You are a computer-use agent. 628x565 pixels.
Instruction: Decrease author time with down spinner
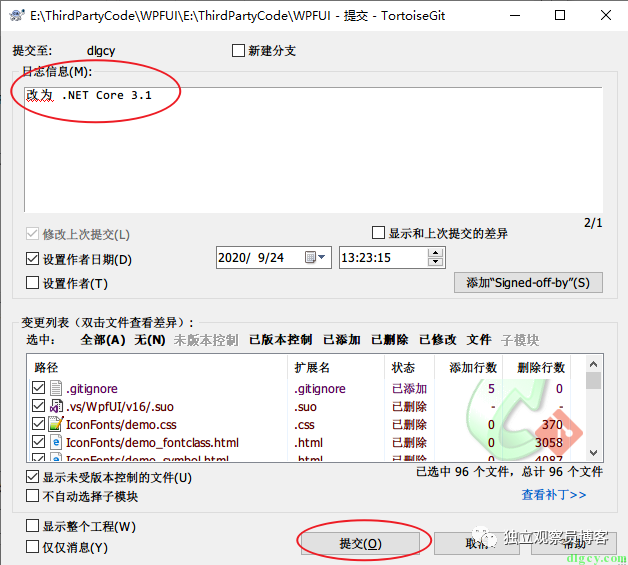point(435,262)
